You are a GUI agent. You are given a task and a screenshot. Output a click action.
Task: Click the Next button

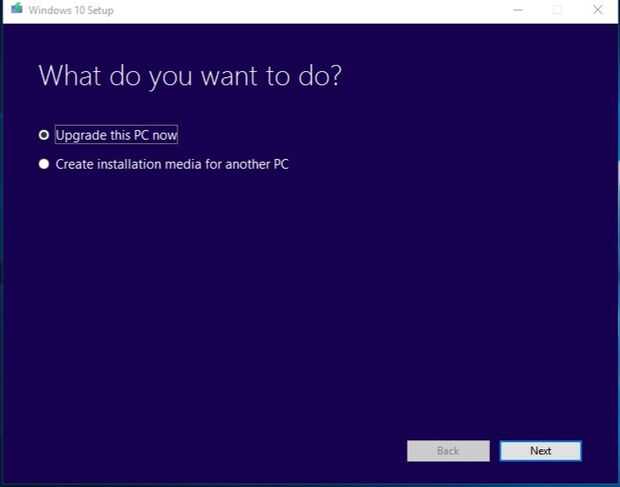point(541,451)
